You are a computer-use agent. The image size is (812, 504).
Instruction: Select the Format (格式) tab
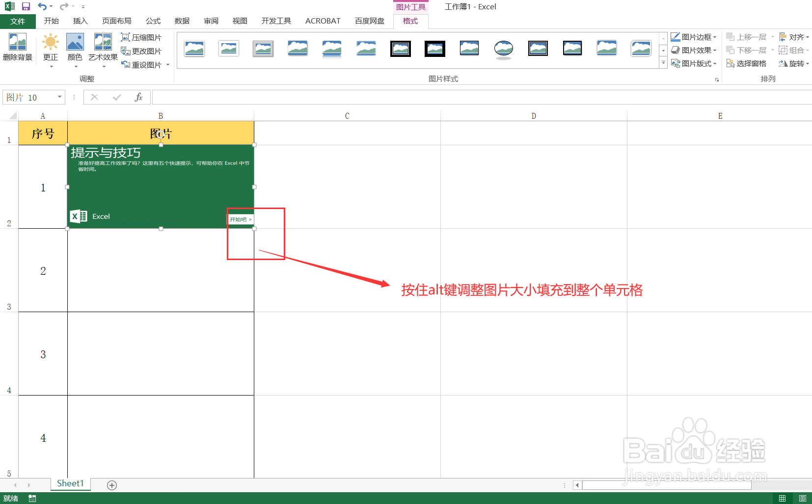[x=410, y=21]
